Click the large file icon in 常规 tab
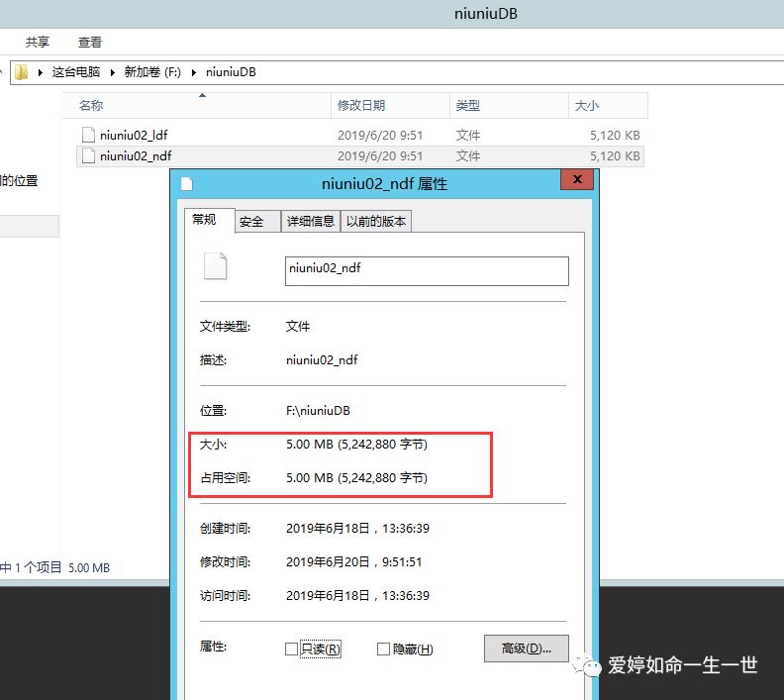 coord(216,266)
